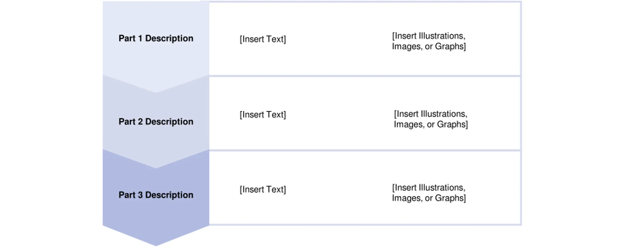Click the Part 2 chevron's downward arrow tip
Screen dimensions: 644x248
[x=156, y=165]
